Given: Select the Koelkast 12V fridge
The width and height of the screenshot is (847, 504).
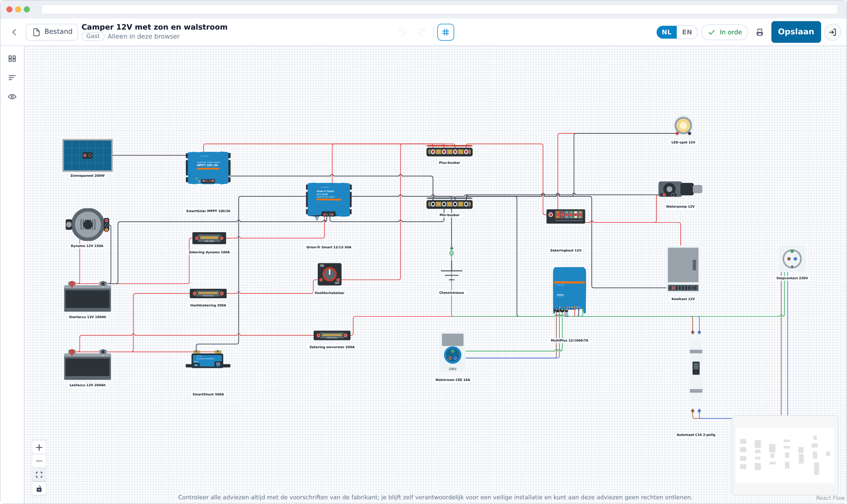Looking at the screenshot, I should point(683,269).
